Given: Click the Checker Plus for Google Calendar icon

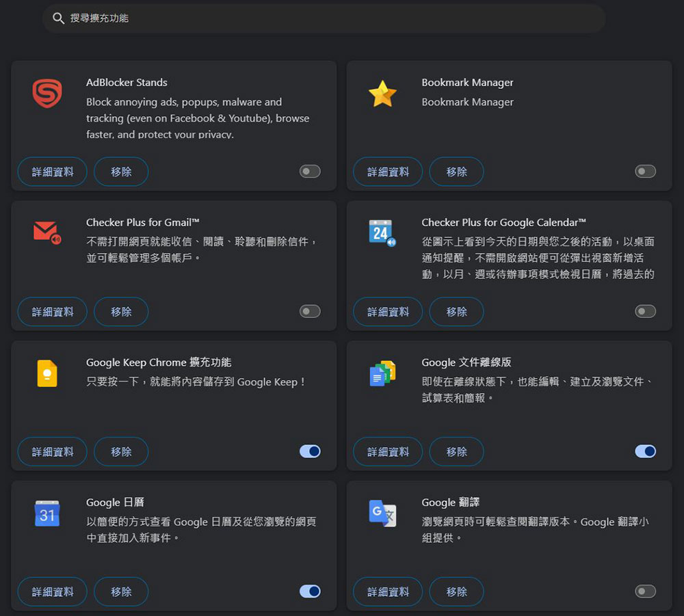Looking at the screenshot, I should (x=382, y=233).
